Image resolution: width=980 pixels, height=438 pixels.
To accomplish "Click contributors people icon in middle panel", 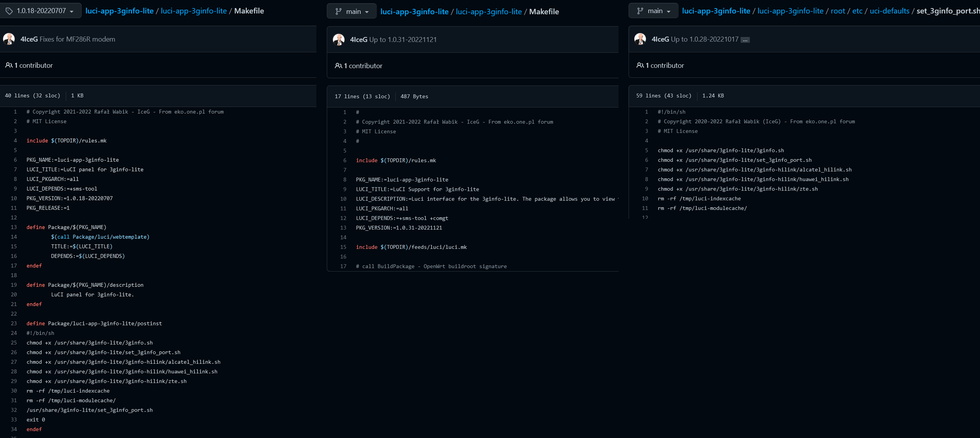I will point(338,66).
